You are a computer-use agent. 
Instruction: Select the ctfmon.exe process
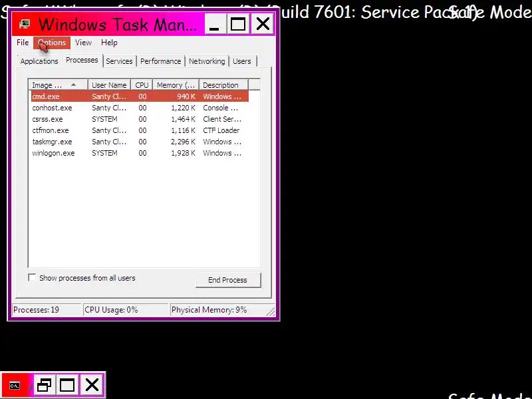[140, 130]
